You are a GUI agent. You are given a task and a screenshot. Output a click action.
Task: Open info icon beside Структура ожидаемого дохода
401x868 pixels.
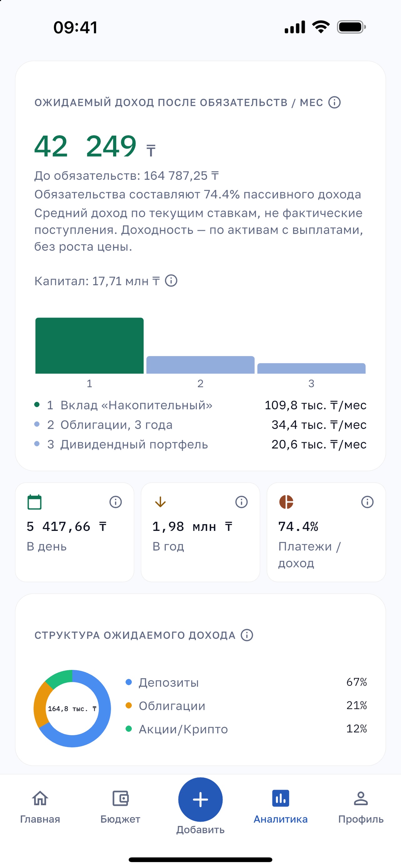(x=247, y=635)
